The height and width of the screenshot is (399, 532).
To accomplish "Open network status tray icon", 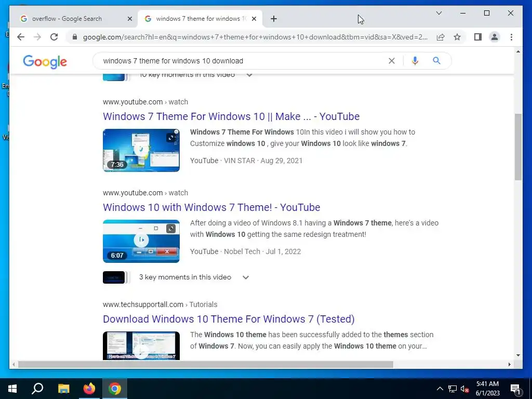I will coord(453,389).
